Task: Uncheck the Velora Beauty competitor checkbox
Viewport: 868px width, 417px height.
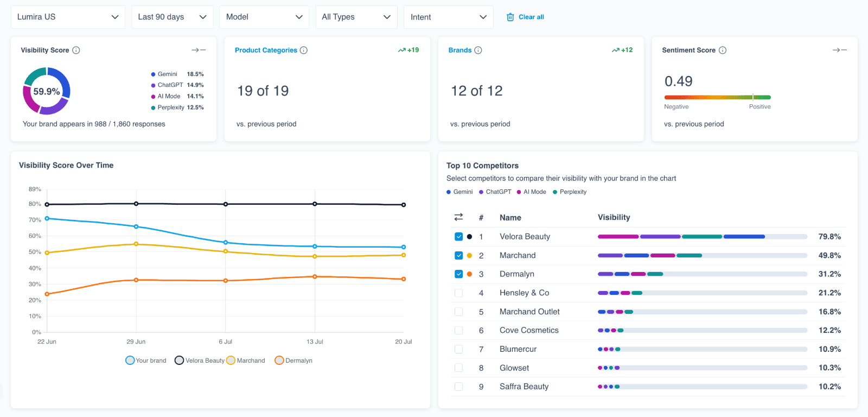Action: (458, 237)
